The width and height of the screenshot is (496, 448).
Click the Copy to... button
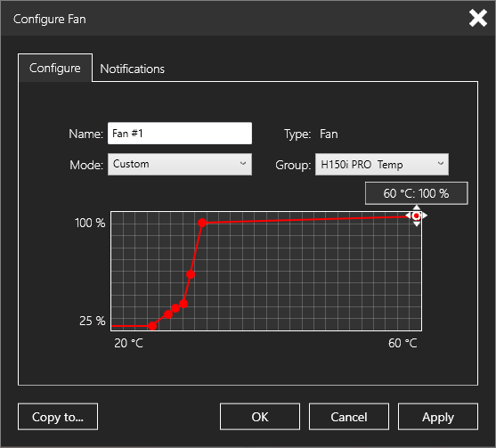pos(58,417)
